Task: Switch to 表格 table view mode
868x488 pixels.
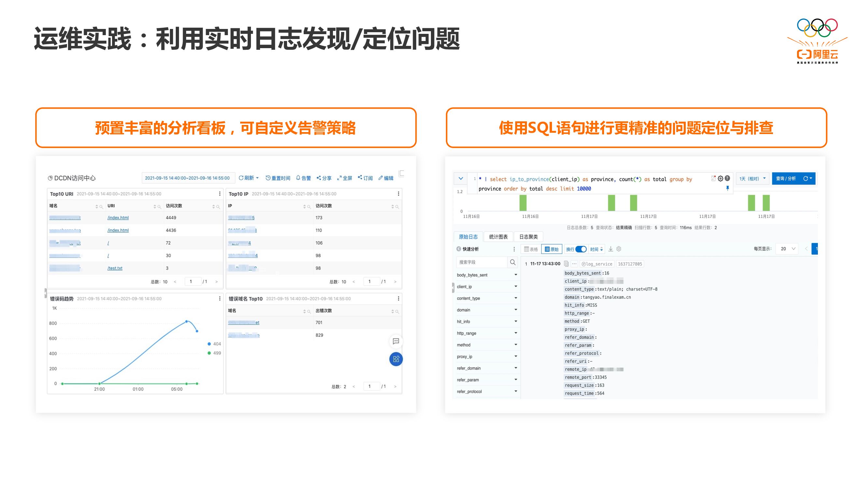Action: click(x=531, y=249)
